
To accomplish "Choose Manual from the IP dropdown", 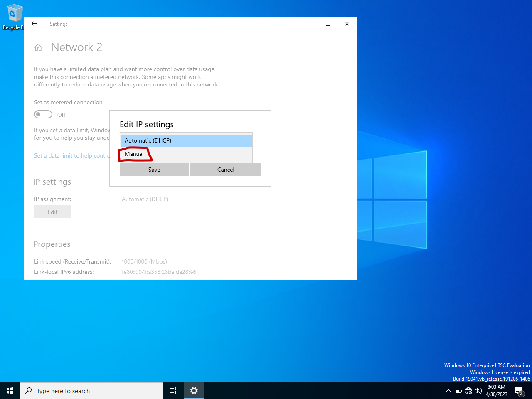I will 135,154.
